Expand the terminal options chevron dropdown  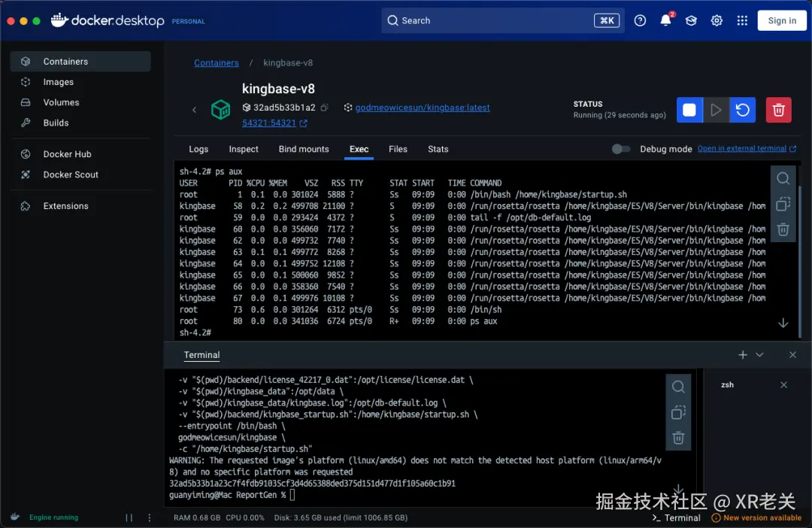(759, 355)
